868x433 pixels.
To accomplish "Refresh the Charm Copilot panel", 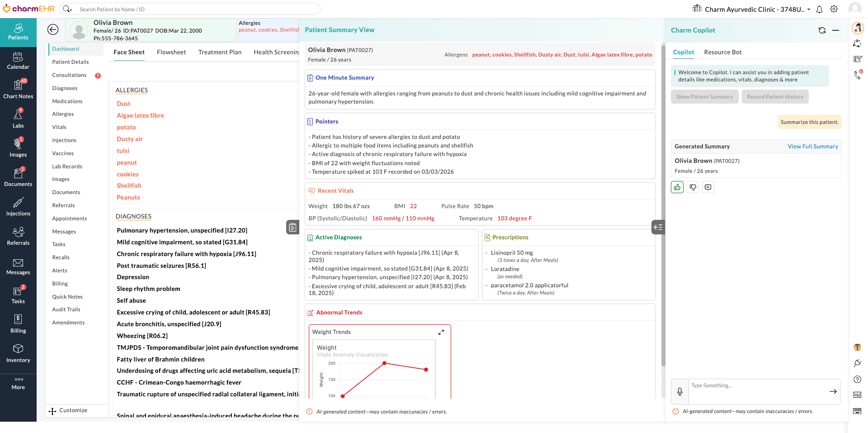I will coord(822,30).
